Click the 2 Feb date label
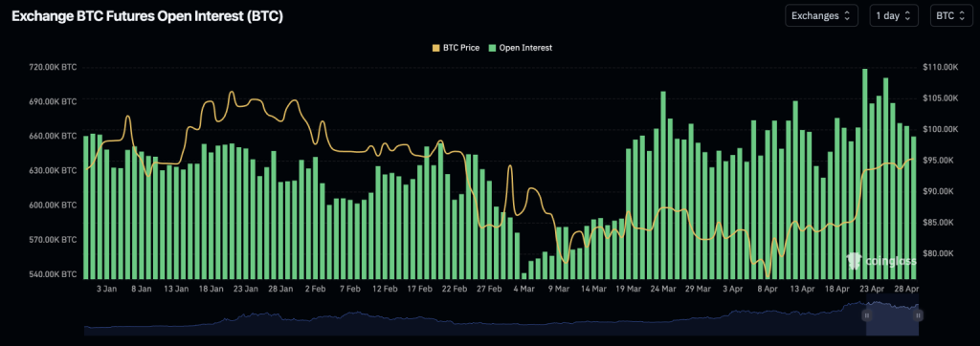Screen dimensions: 980x346 click(315, 290)
